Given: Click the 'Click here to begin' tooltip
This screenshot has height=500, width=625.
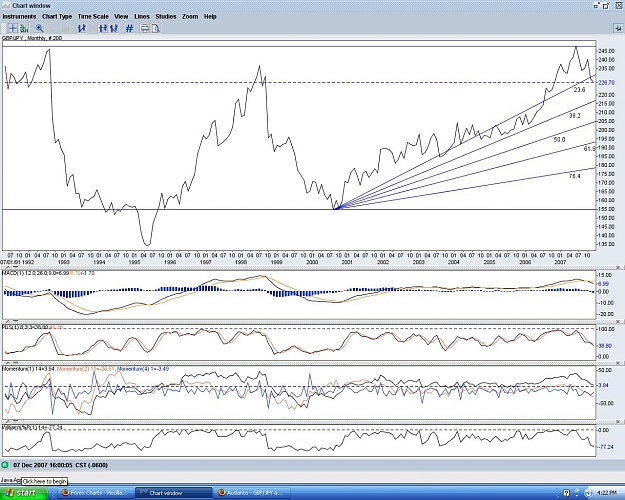Looking at the screenshot, I should (45, 481).
